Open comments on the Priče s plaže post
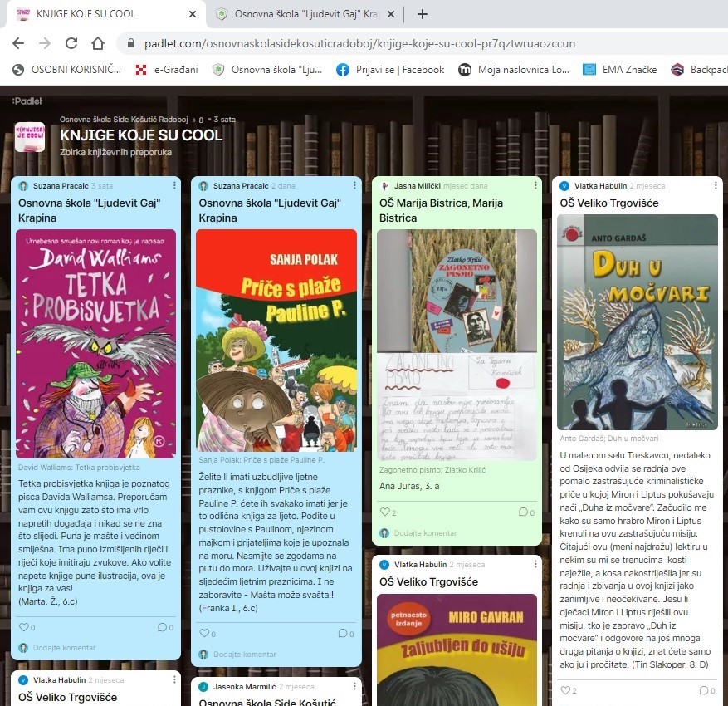 point(343,633)
